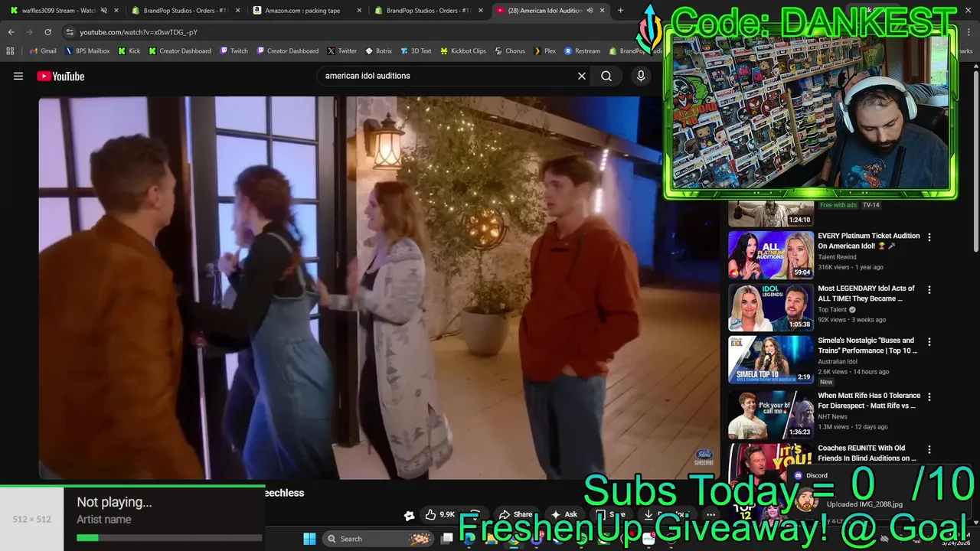The width and height of the screenshot is (980, 551).
Task: Reload the page with the refresh icon
Action: [x=47, y=32]
